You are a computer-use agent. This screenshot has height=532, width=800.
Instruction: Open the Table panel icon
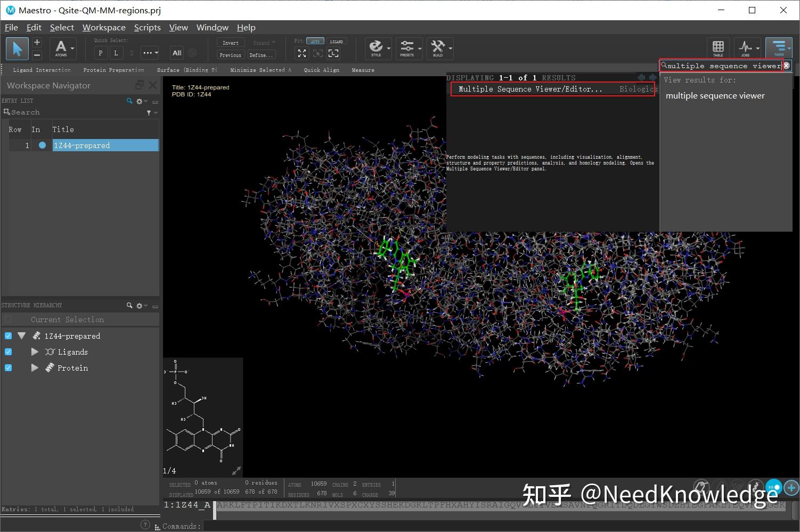(x=718, y=47)
